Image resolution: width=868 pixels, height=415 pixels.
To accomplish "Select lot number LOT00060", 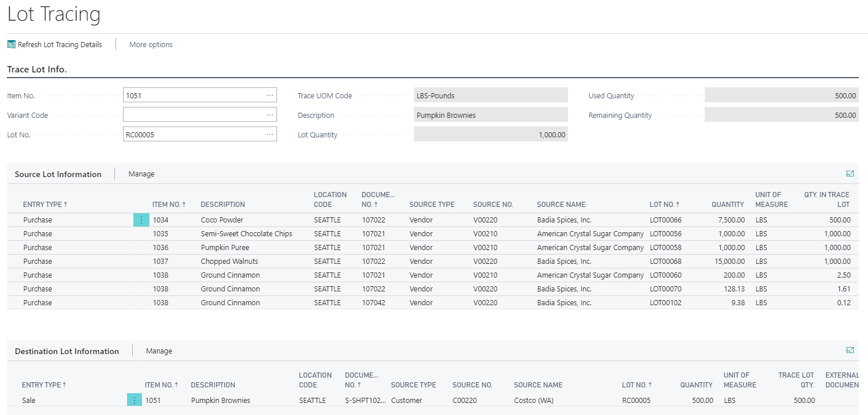I will (x=666, y=275).
